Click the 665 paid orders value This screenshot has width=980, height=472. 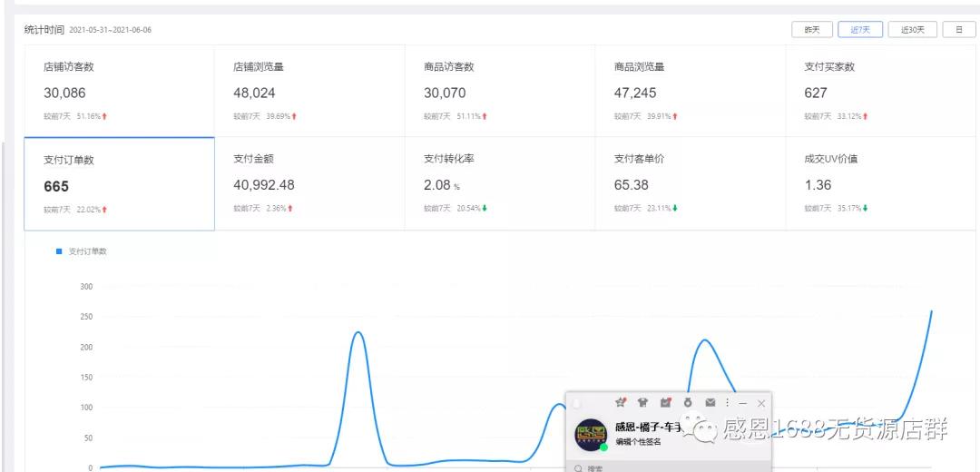56,186
